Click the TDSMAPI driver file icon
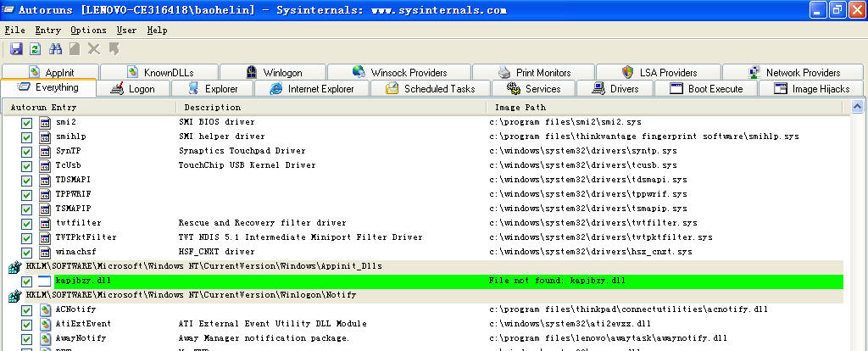Image resolution: width=868 pixels, height=351 pixels. point(45,180)
